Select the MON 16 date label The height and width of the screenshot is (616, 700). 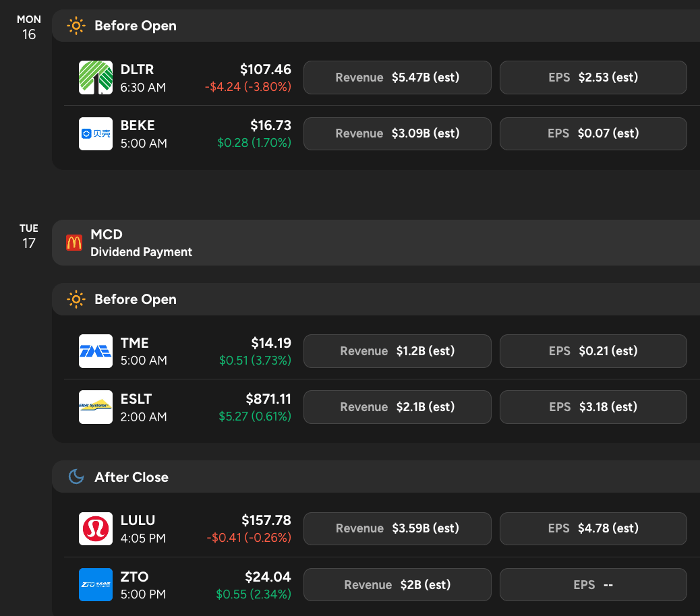(x=29, y=28)
